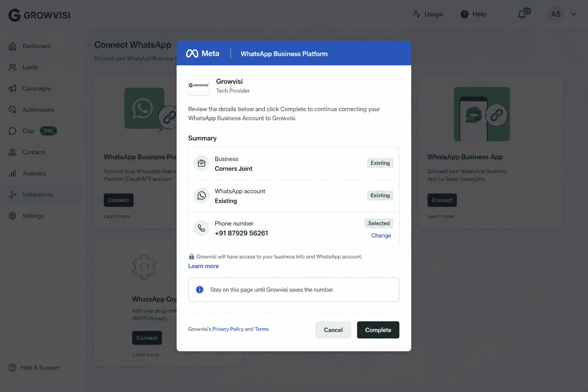Click the Business briefcase icon

(201, 163)
